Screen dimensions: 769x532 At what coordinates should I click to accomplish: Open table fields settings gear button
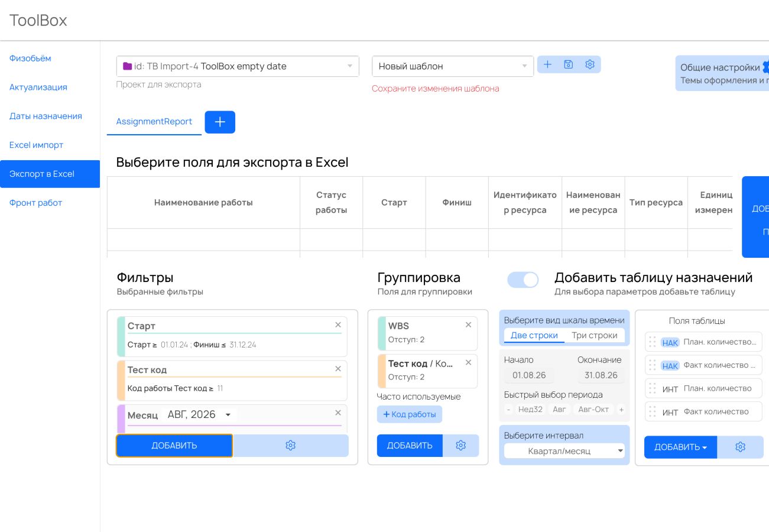[740, 447]
